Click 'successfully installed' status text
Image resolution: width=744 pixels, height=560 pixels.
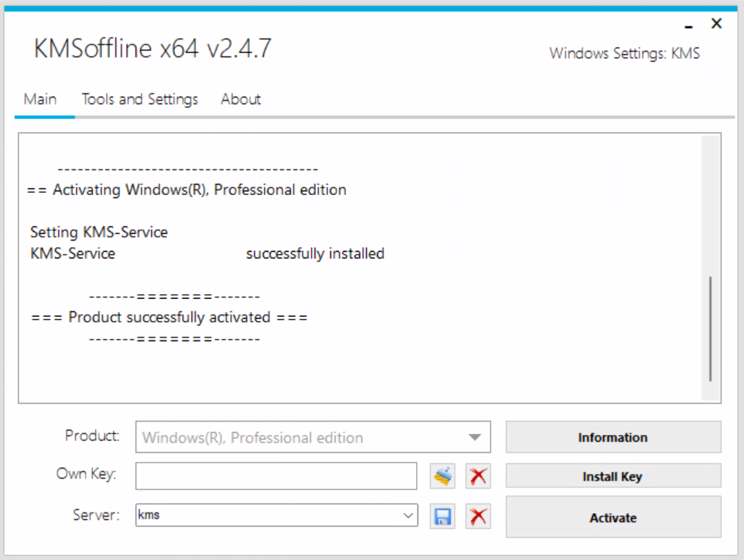point(315,253)
